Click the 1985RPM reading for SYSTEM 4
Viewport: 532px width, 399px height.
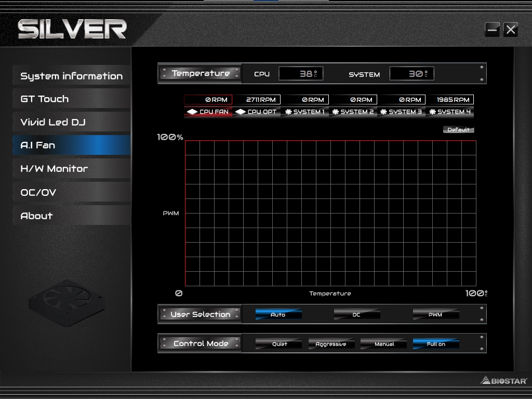(450, 99)
